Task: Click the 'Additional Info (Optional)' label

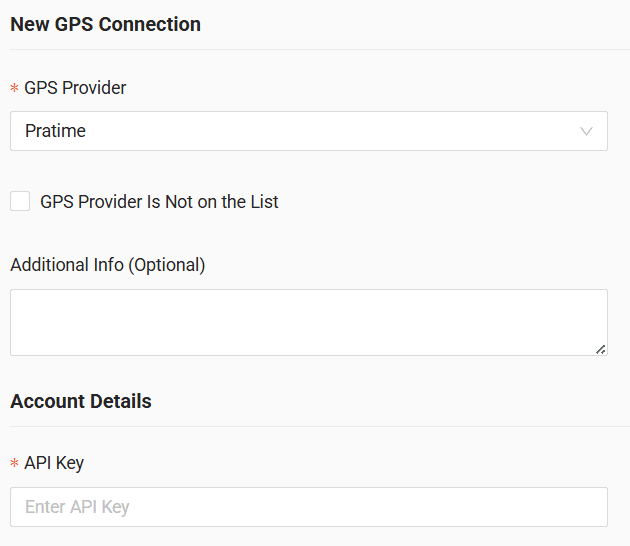Action: click(107, 265)
